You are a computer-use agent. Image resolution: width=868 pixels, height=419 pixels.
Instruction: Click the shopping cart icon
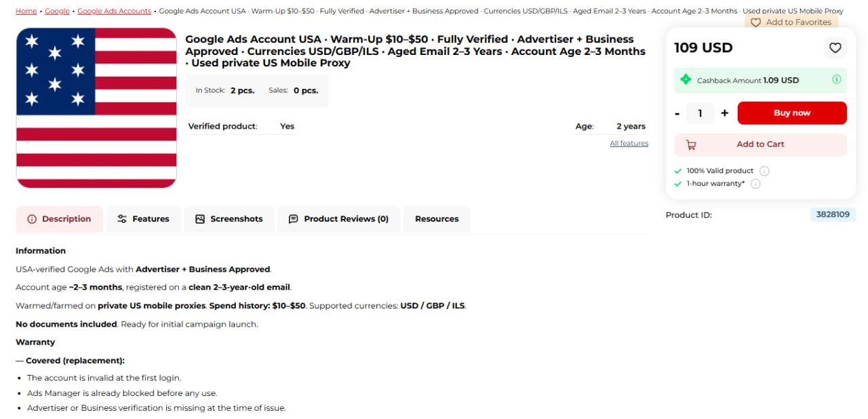691,144
